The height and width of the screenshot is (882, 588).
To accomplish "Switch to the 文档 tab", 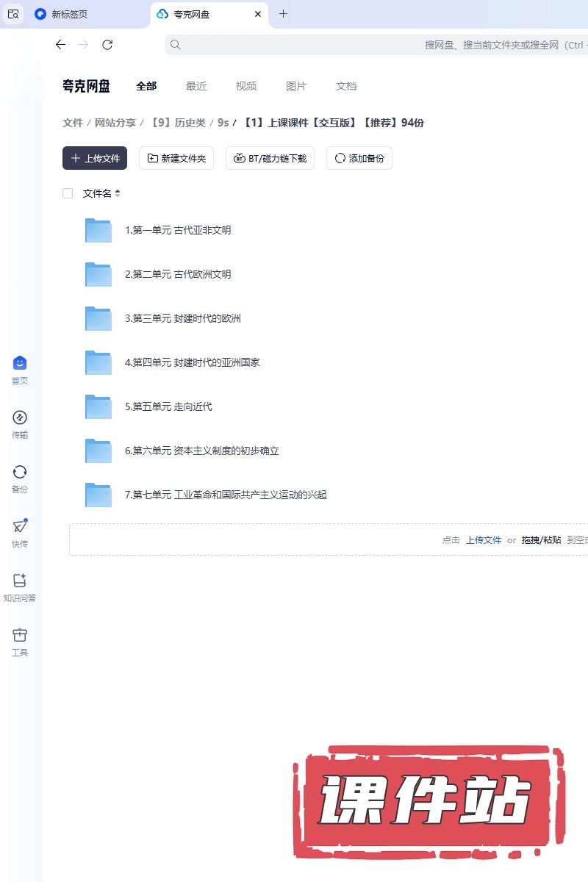I will [x=346, y=86].
